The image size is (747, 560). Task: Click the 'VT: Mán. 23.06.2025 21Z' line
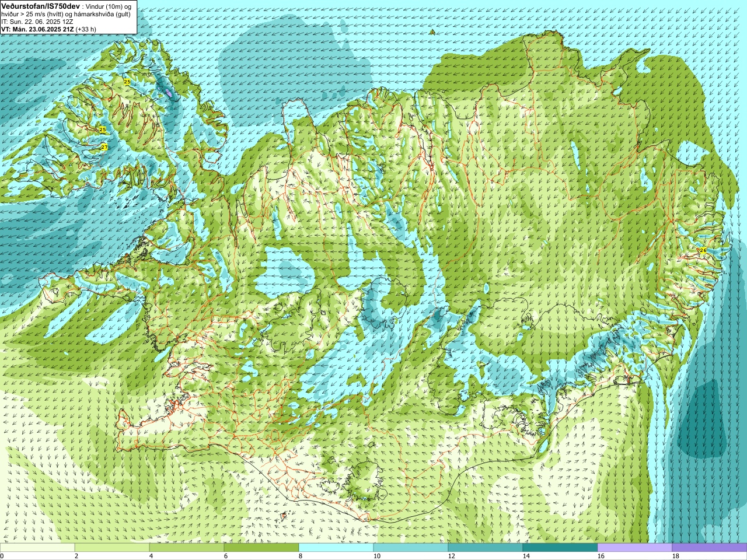[x=37, y=29]
